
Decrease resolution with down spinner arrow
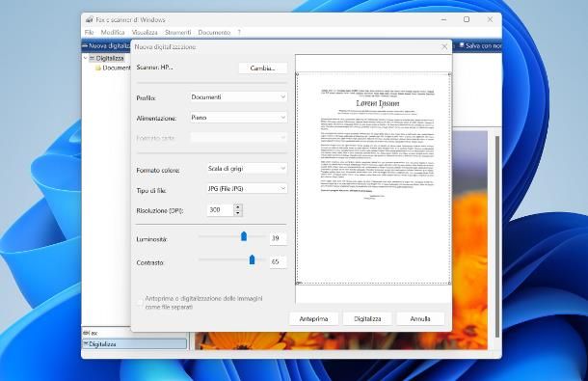(238, 213)
